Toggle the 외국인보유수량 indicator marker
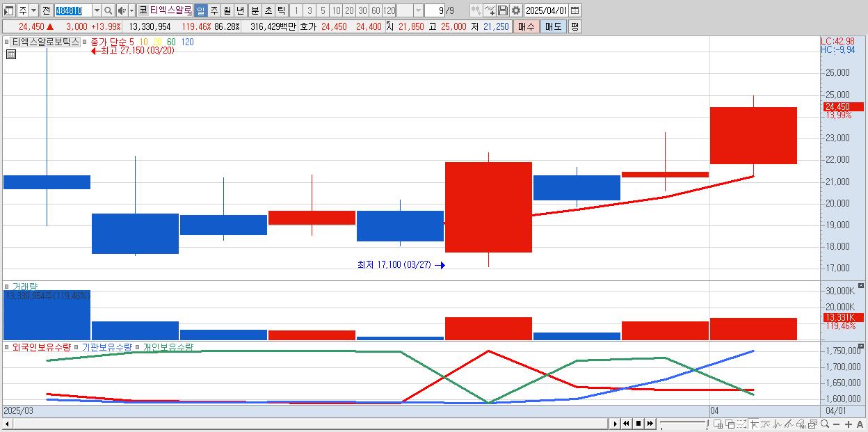This screenshot has width=868, height=432. point(8,346)
